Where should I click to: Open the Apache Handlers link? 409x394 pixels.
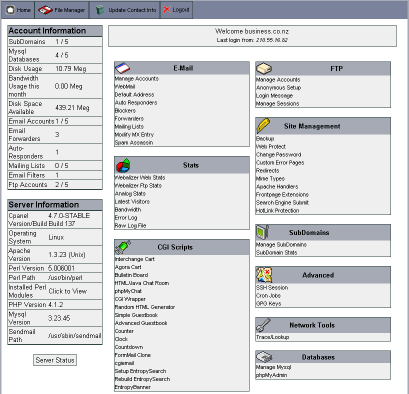pos(277,187)
